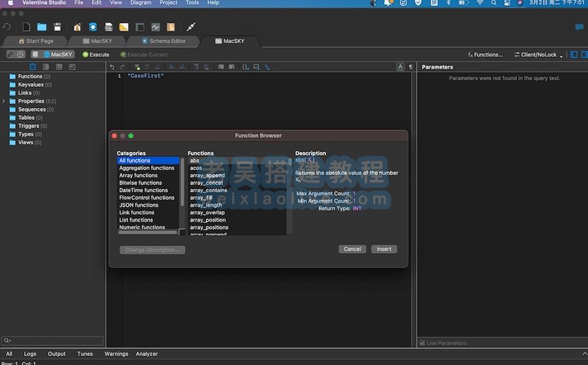The width and height of the screenshot is (588, 365).
Task: Click the Functions... button
Action: pyautogui.click(x=485, y=55)
